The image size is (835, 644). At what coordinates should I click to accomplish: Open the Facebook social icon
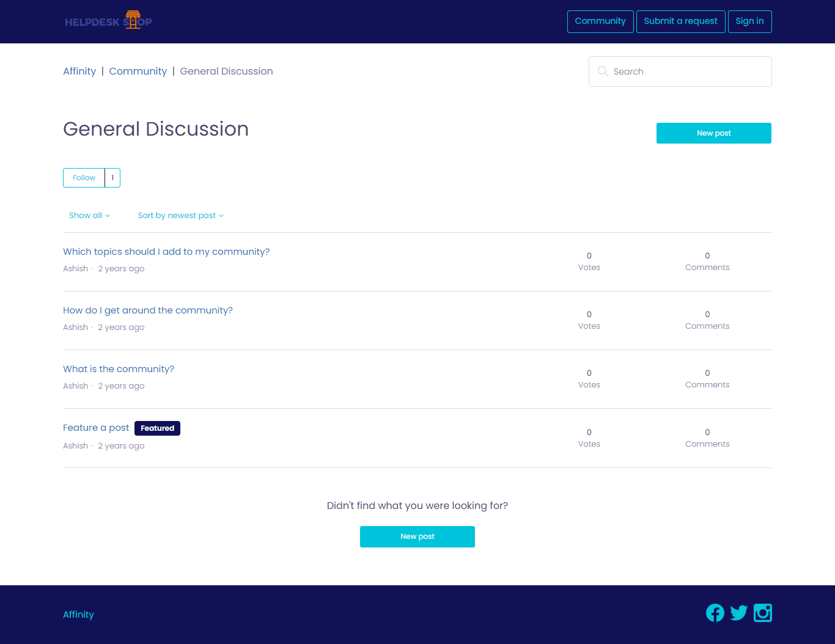(x=715, y=613)
